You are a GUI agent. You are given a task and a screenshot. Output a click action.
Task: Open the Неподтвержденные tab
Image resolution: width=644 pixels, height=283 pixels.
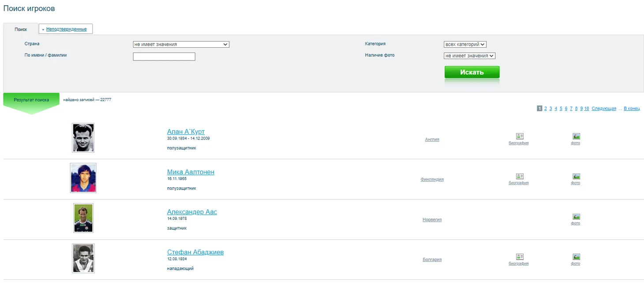pos(66,29)
